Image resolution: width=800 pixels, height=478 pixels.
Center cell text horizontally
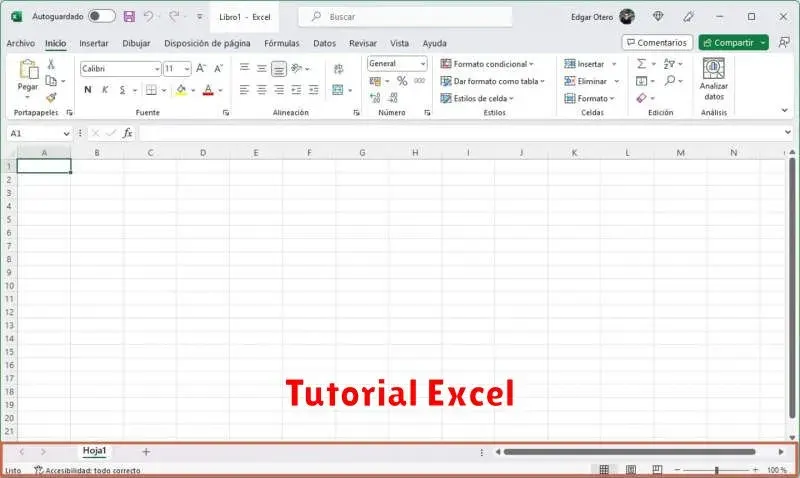pyautogui.click(x=262, y=90)
